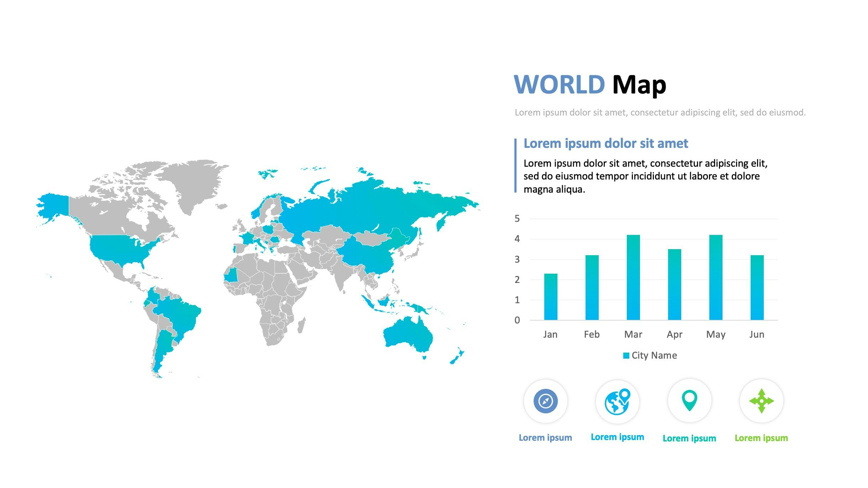Select the black paragraph ending 'magna aliqua.'
Image resolution: width=868 pixels, height=488 pixels.
pyautogui.click(x=645, y=176)
